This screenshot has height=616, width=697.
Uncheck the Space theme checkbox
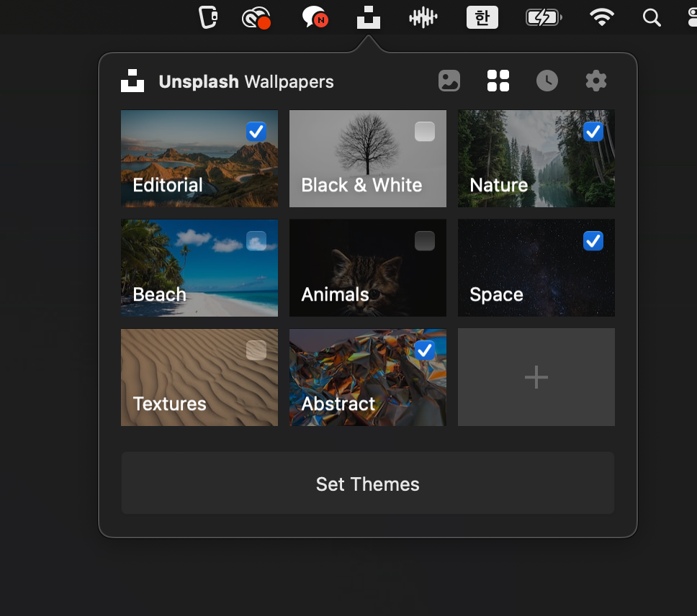[593, 241]
